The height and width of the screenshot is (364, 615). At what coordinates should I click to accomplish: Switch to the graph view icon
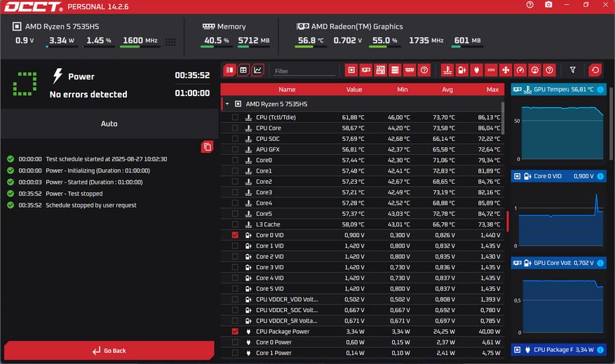257,70
